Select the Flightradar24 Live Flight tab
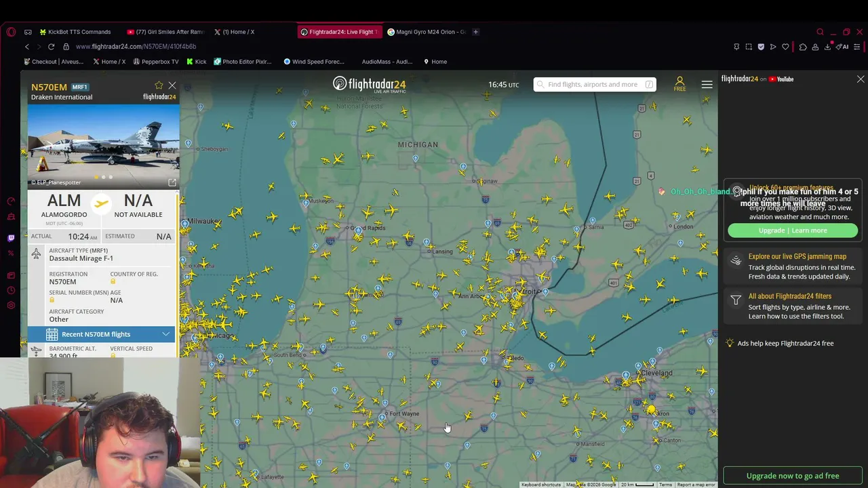 pos(339,32)
